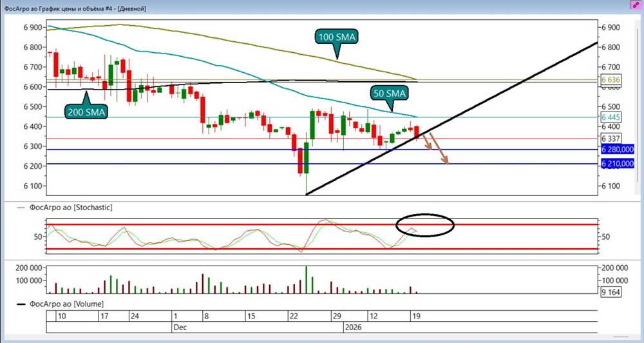Click the pink chain link icon
This screenshot has height=343, width=644.
click(x=636, y=5)
